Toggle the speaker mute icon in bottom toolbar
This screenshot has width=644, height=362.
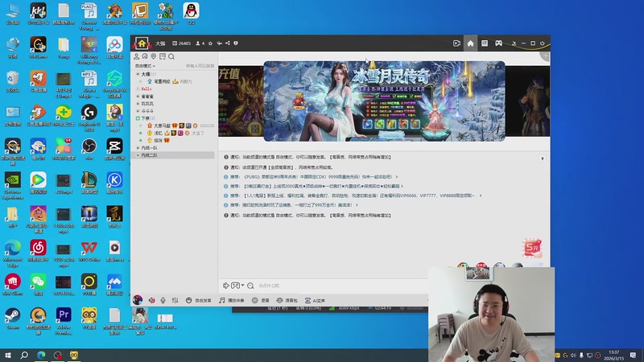151,300
